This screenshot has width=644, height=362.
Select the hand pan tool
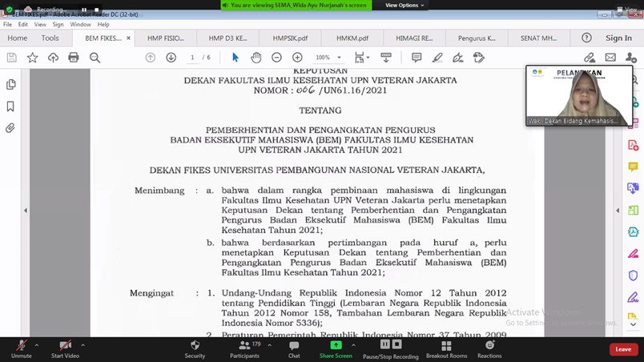256,58
